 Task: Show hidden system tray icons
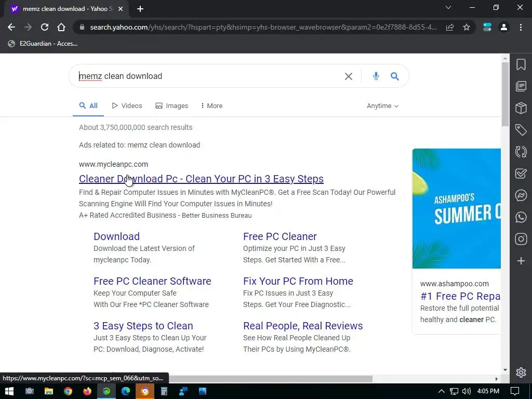click(442, 391)
